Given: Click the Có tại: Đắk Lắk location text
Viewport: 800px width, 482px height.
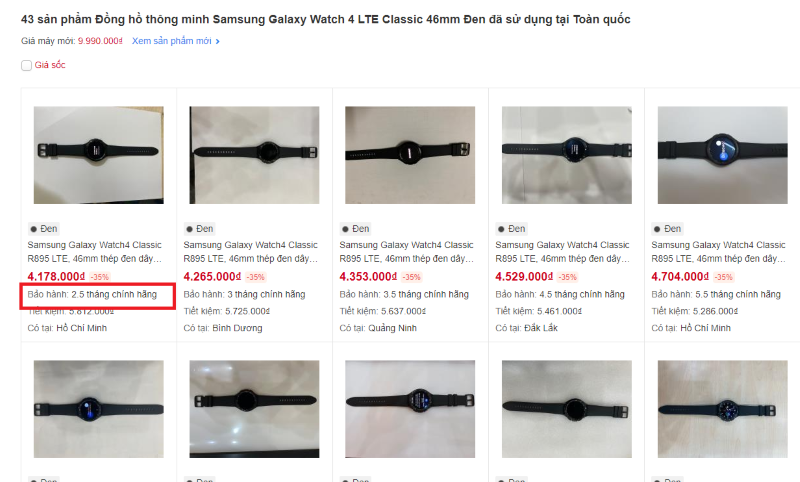Looking at the screenshot, I should (527, 328).
